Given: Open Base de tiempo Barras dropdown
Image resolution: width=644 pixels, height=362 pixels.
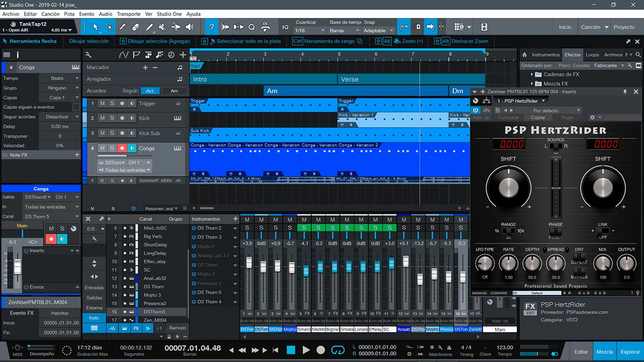Looking at the screenshot, I should (x=345, y=31).
